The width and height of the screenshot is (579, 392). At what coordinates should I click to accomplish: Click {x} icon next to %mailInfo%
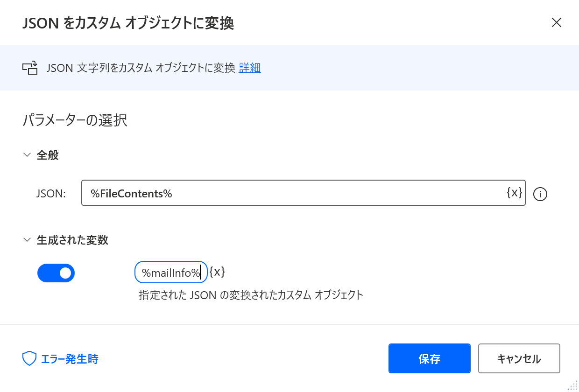click(x=217, y=272)
